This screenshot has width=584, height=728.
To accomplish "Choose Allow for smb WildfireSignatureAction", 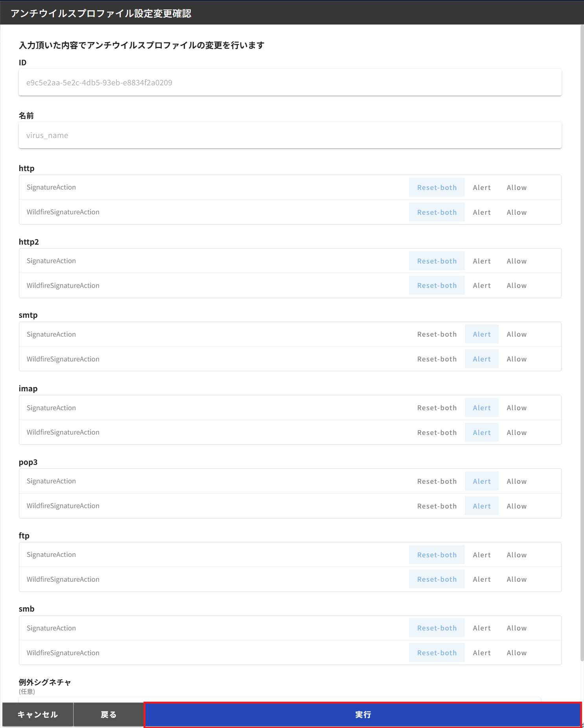I will (516, 653).
